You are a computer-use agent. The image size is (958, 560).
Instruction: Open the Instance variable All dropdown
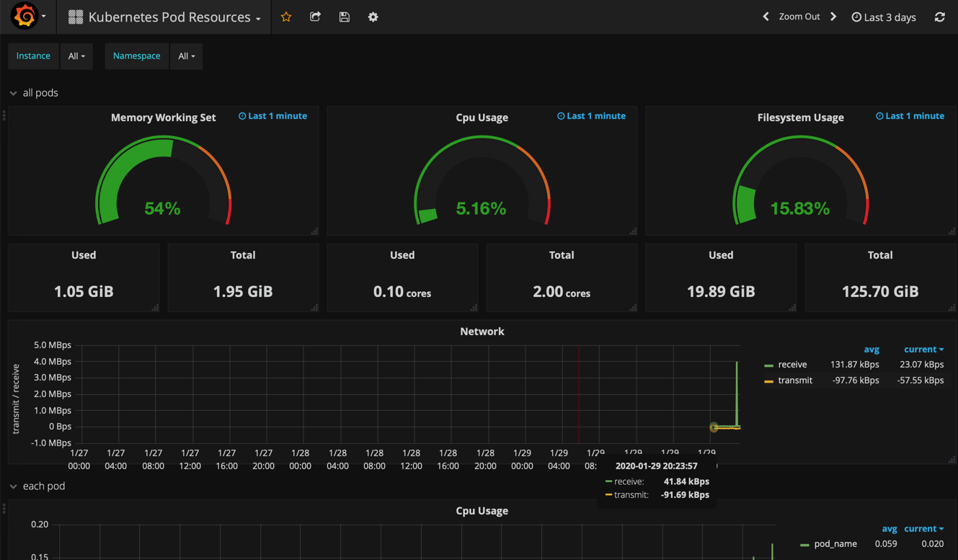click(x=76, y=56)
